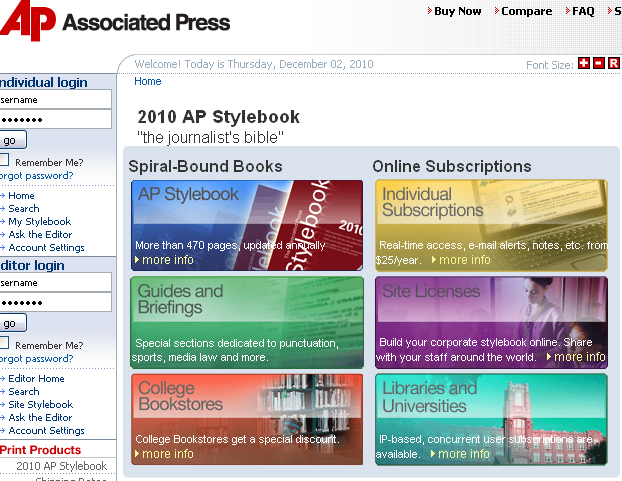Reset font size with R icon
Viewport: 622px width, 481px height.
click(614, 63)
